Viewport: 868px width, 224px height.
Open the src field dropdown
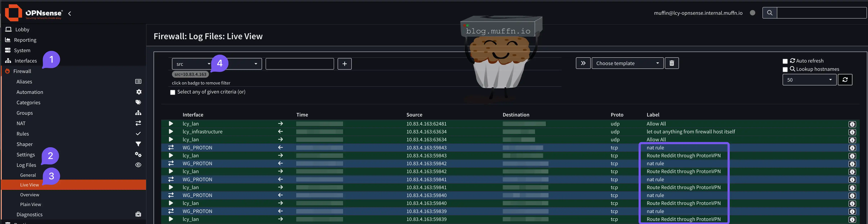coord(192,64)
